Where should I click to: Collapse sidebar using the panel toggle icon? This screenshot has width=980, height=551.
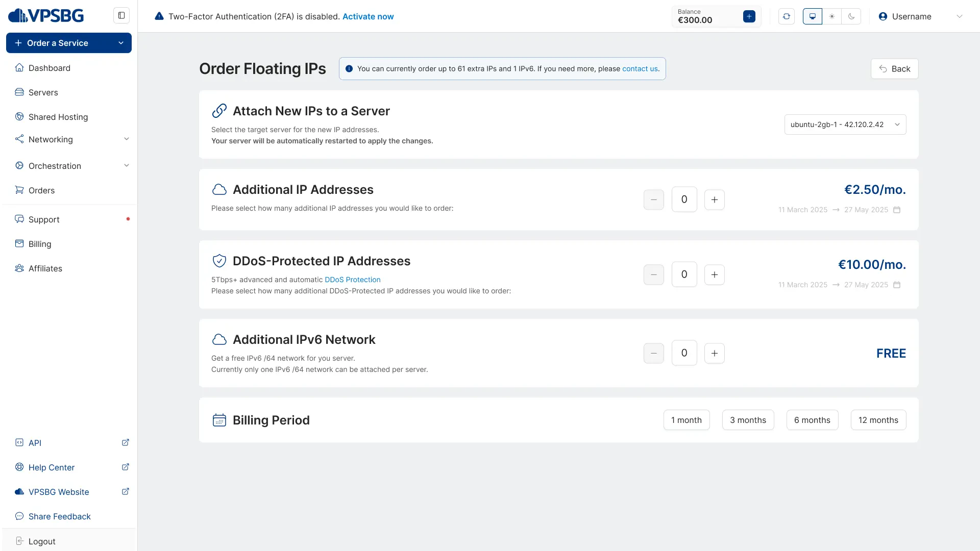point(121,15)
